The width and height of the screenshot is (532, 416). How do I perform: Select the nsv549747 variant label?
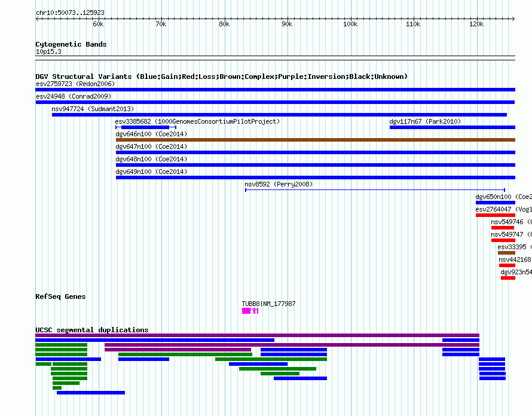511,234
